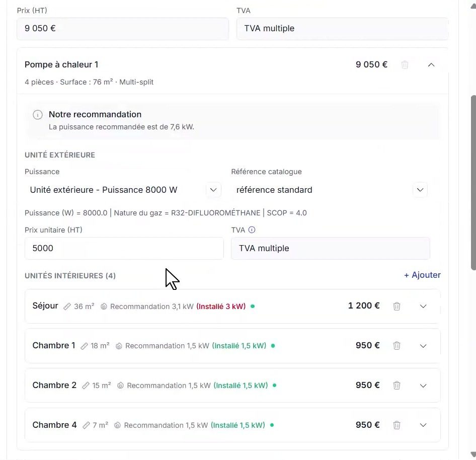Screen dimensions: 476x460
Task: Delete the Séjour indoor unit
Action: coord(396,306)
